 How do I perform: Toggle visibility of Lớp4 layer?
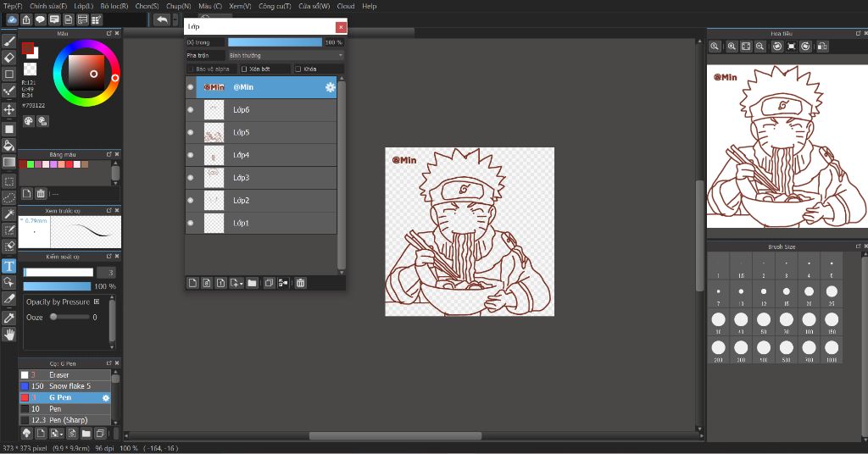pos(191,155)
